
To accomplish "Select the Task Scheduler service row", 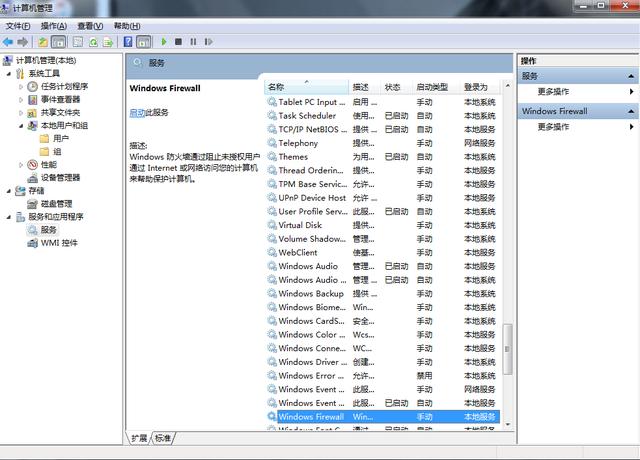I will pos(383,116).
